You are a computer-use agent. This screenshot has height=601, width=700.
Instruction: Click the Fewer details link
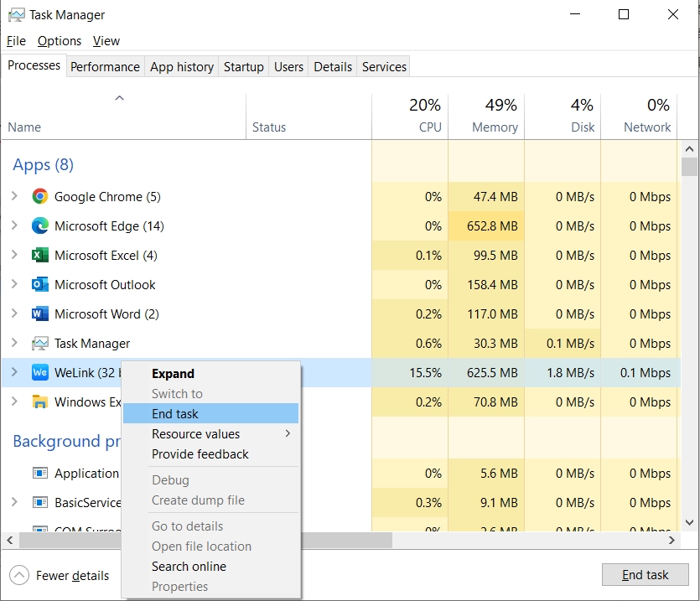tap(72, 576)
